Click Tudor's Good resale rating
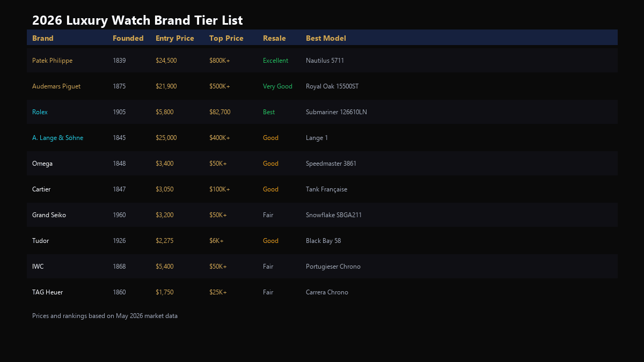644x362 pixels. pos(270,241)
